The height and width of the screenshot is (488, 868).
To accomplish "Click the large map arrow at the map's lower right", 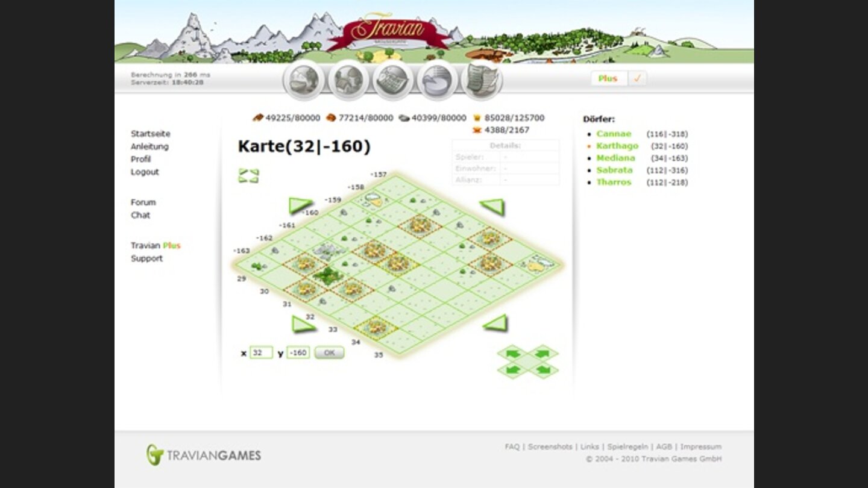I will pos(495,323).
